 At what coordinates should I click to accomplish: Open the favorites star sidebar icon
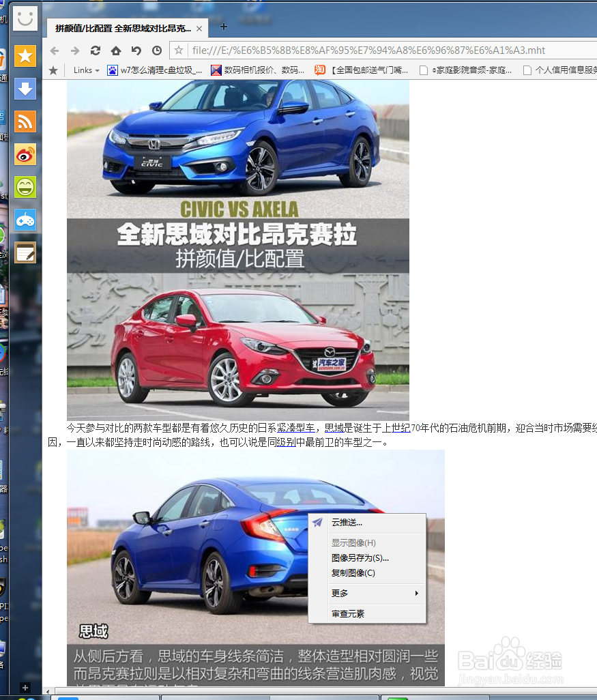point(25,56)
